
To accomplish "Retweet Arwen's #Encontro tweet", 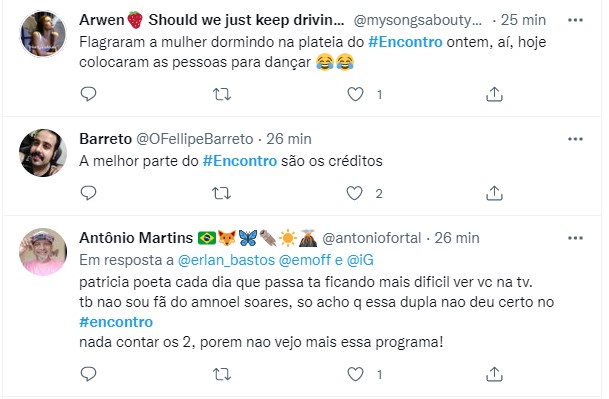I will (222, 94).
